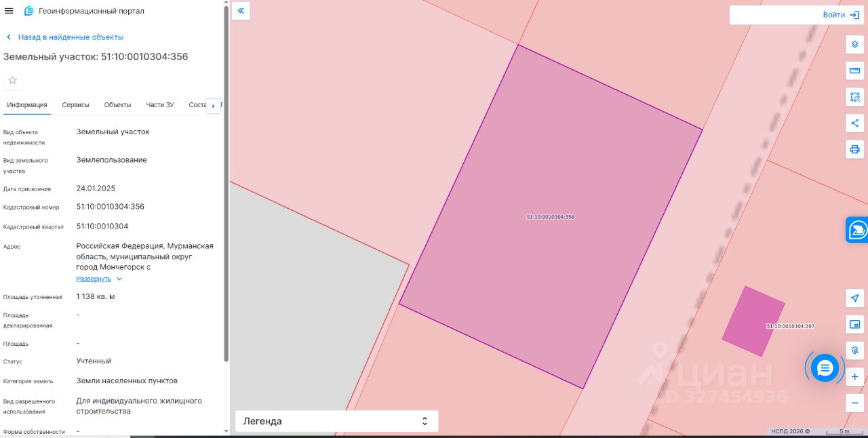Zoom in the map with plus button
Viewport: 868px width, 438px height.
[854, 377]
